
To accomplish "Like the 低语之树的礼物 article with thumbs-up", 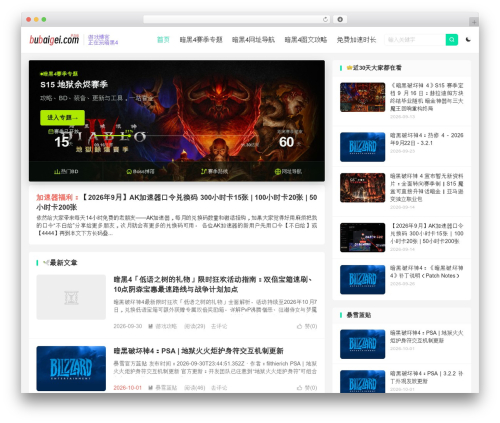I will 307,326.
